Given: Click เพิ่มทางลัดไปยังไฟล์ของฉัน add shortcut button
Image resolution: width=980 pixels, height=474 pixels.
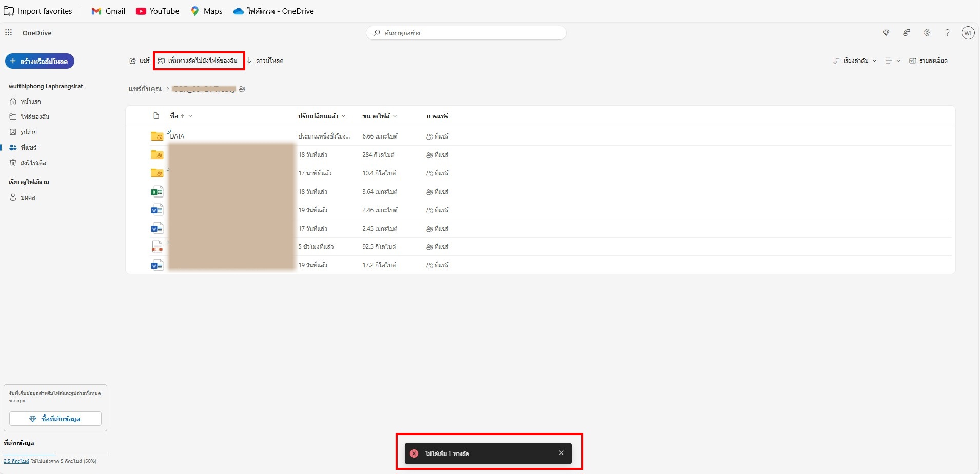Looking at the screenshot, I should (198, 61).
